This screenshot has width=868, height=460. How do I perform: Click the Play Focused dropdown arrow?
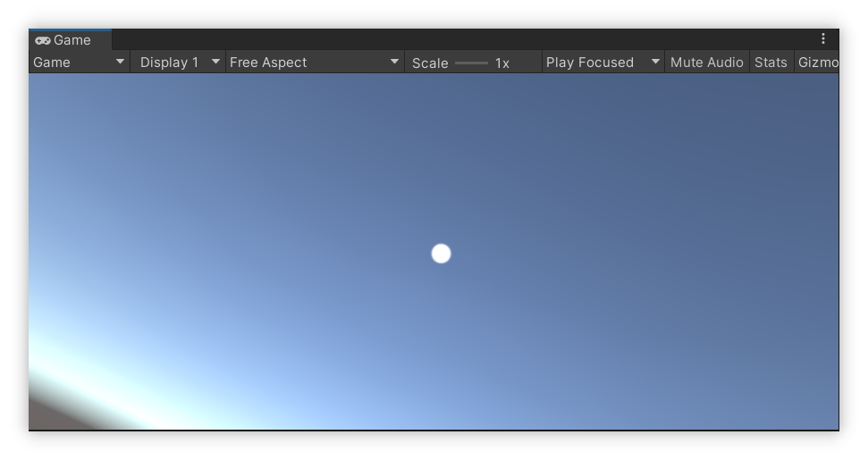tap(655, 62)
